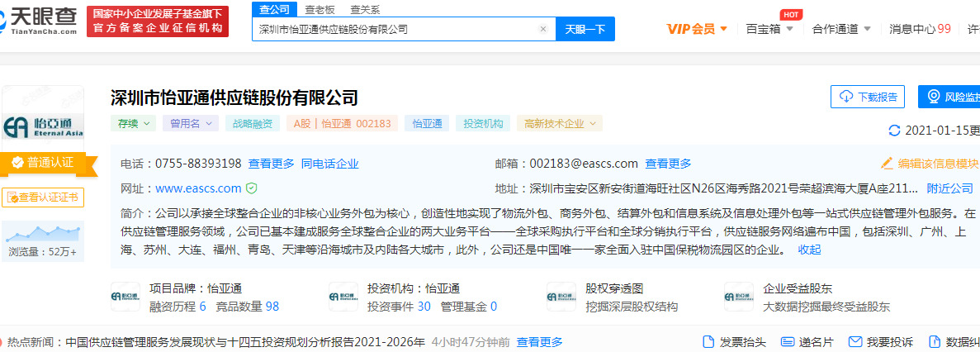Screen dimensions: 980x352
Task: Click the green shield verification icon
Action: click(x=252, y=188)
